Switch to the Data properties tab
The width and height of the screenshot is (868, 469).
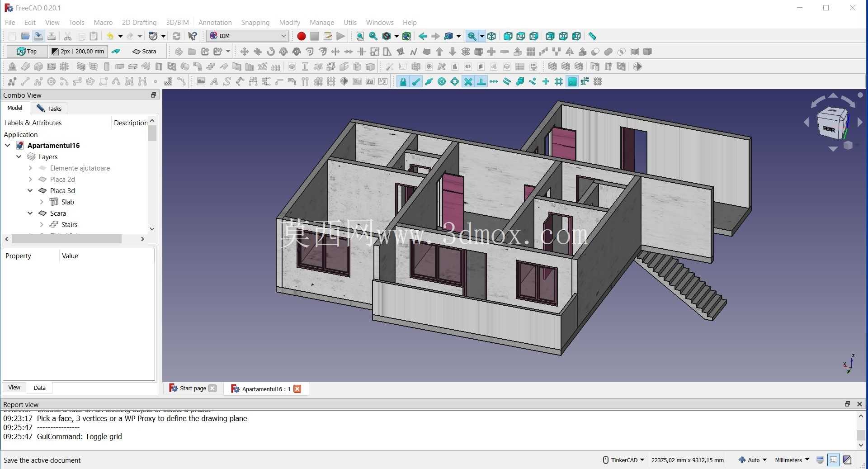(x=40, y=388)
